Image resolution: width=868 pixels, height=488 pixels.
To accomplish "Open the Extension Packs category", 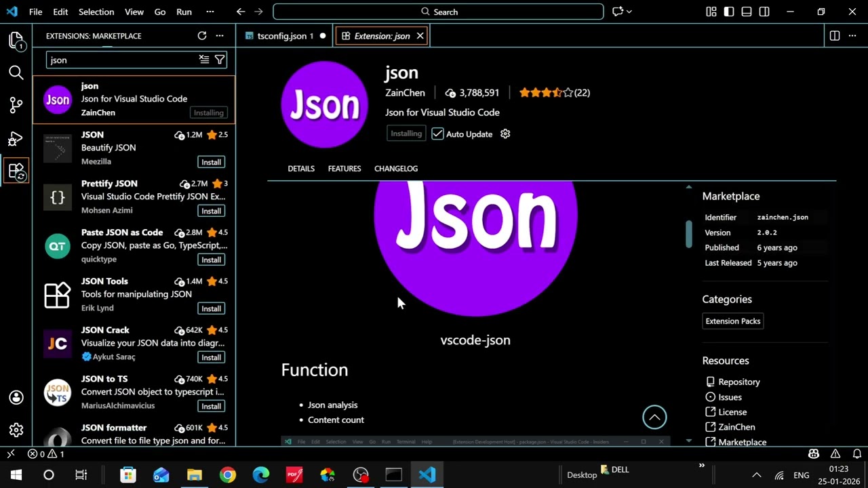I will [733, 321].
